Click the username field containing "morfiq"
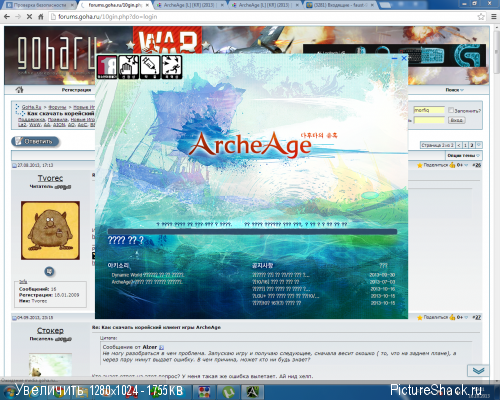This screenshot has height=400, width=500. tap(429, 110)
